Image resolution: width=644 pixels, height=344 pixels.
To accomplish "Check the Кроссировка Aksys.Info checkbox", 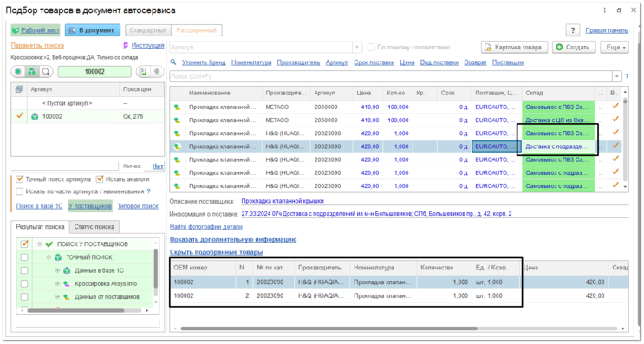I will coord(24,283).
